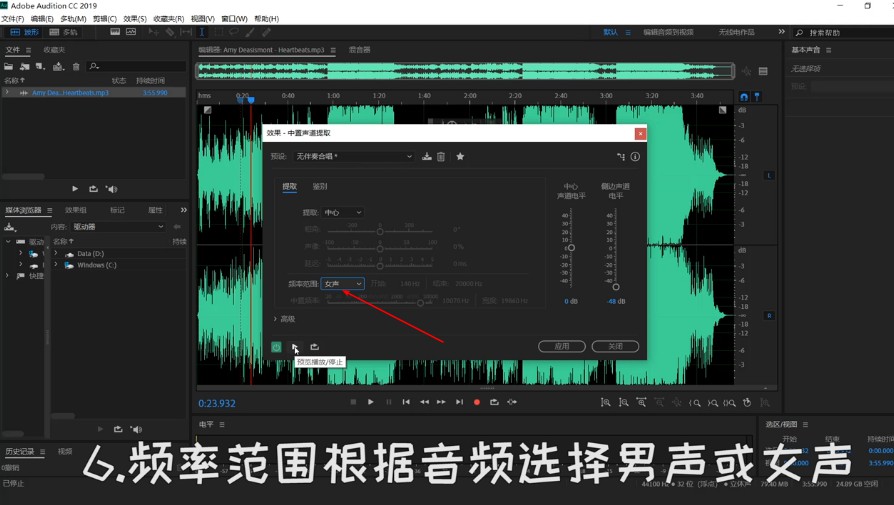
Task: Open the 帮助 menu
Action: (x=266, y=19)
